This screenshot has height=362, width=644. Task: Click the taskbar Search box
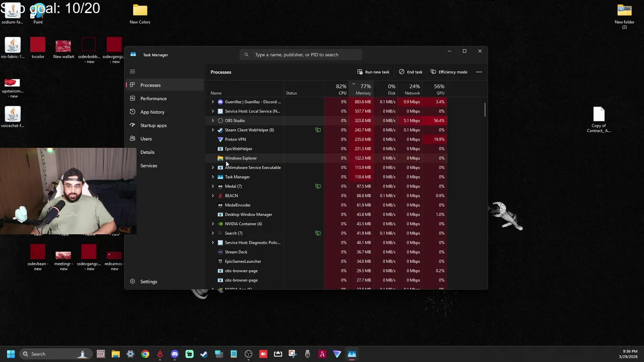(55, 354)
